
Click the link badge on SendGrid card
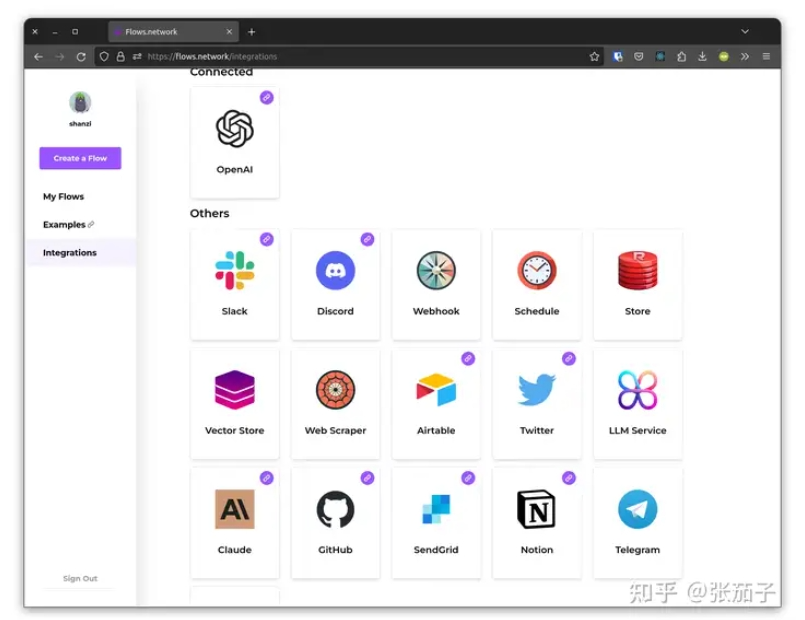click(x=468, y=478)
